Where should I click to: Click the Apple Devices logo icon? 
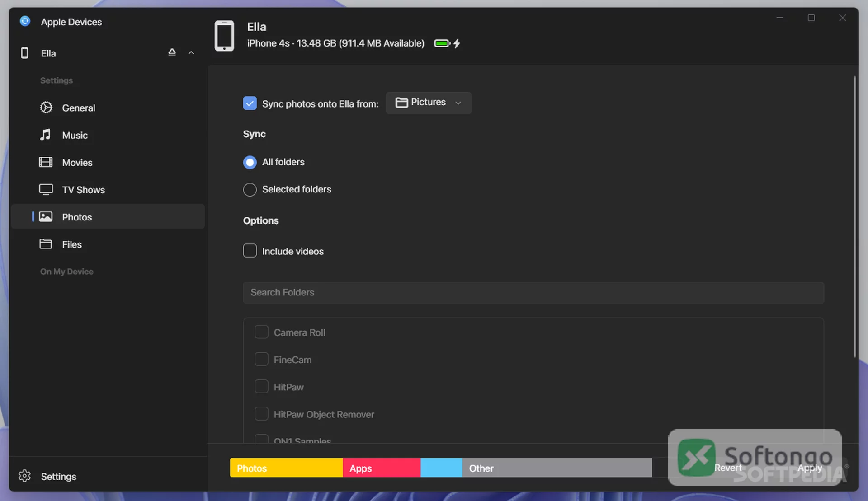[x=25, y=21]
